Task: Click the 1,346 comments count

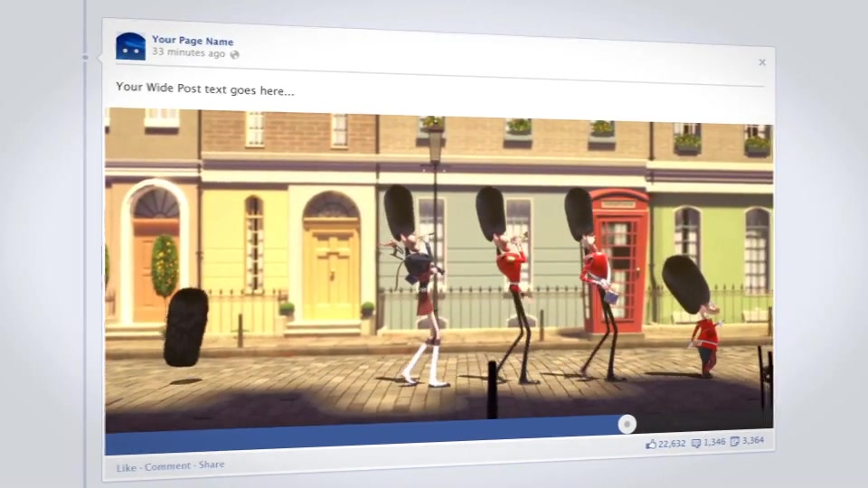Action: coord(714,442)
